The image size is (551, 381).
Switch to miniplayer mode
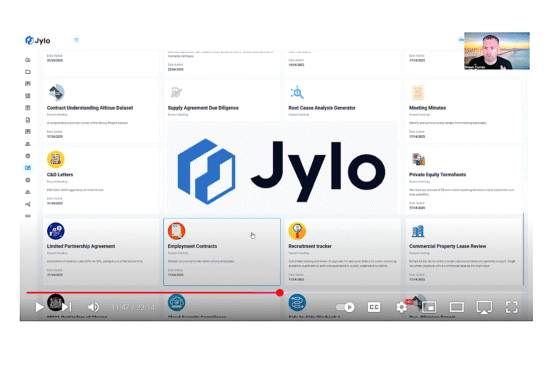point(429,307)
